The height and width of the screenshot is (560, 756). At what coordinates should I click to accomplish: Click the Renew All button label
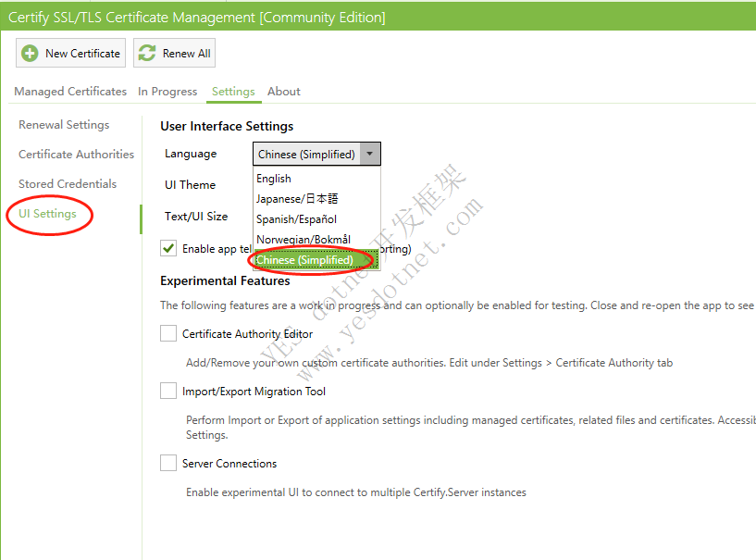(x=187, y=54)
